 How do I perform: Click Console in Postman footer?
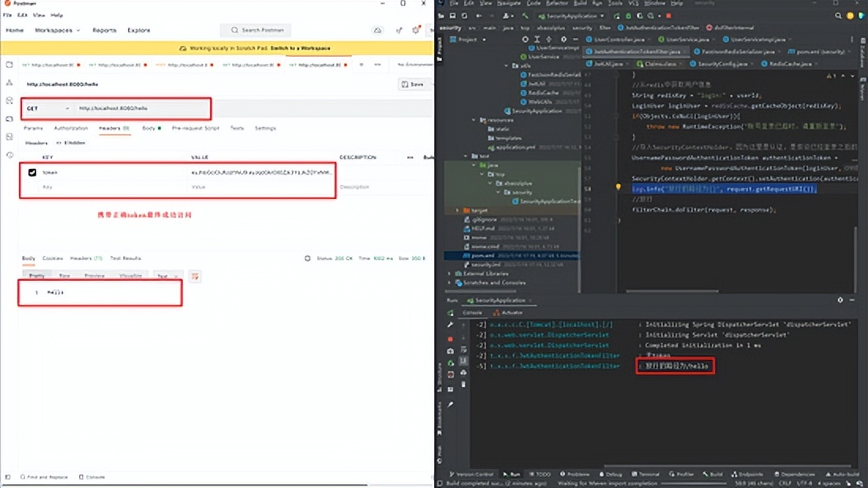pos(92,477)
